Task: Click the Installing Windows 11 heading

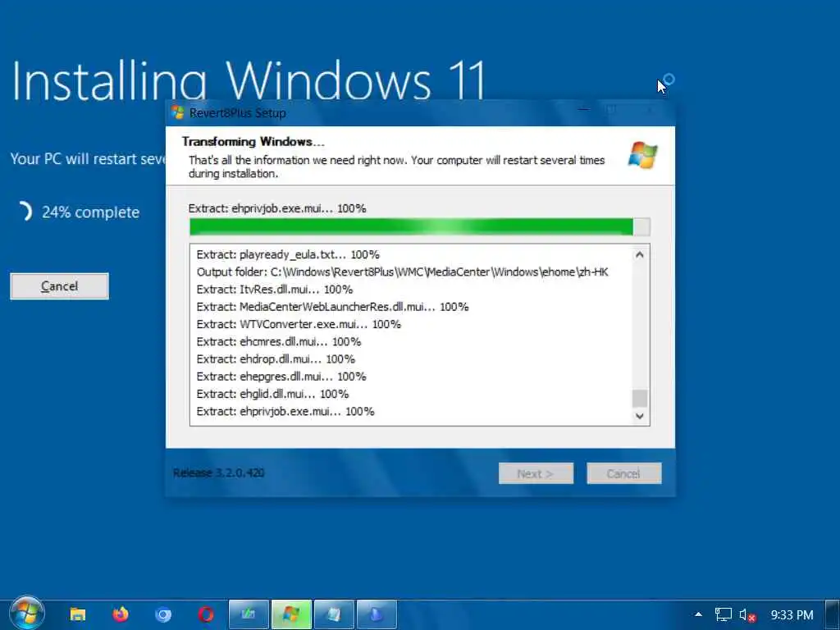Action: pos(249,80)
